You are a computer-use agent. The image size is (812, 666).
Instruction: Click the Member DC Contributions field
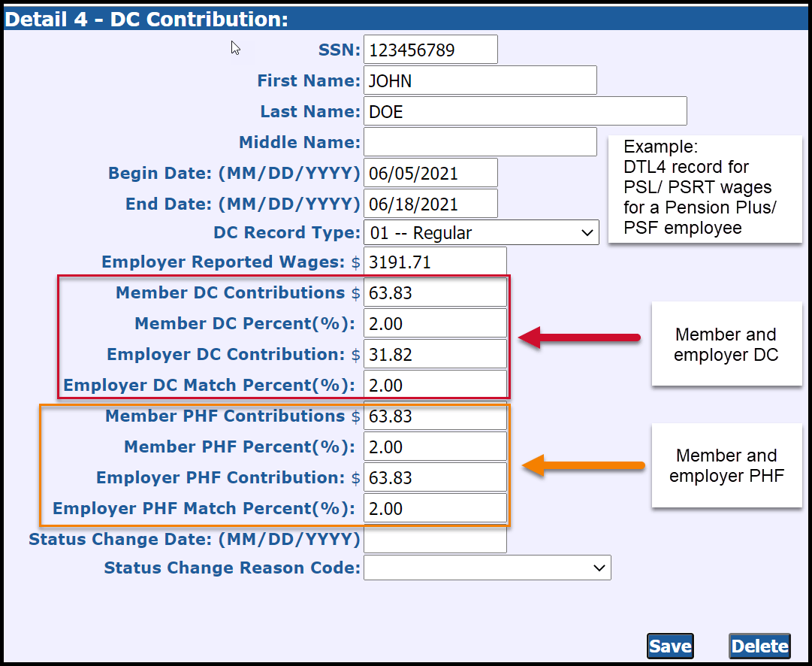point(435,292)
